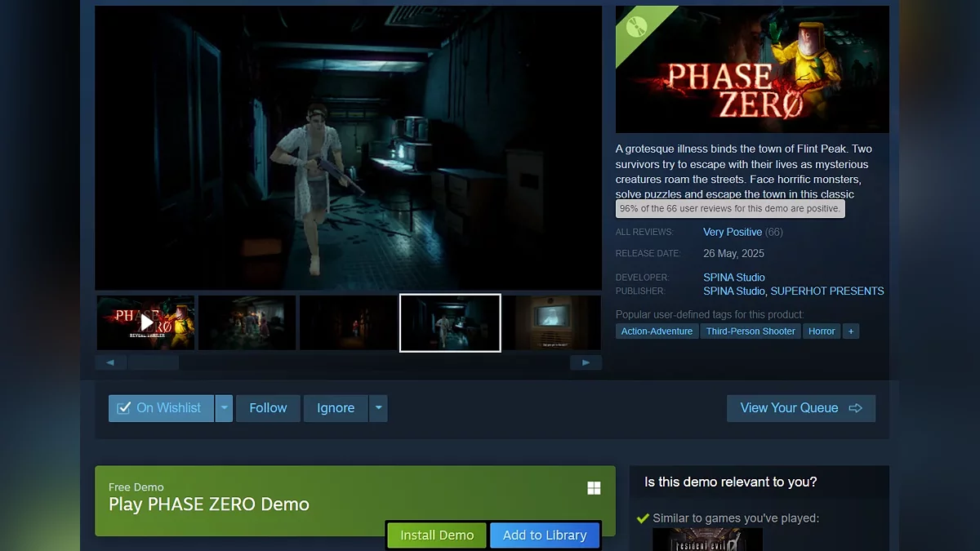Select the Third-Person Shooter tag

pyautogui.click(x=751, y=331)
